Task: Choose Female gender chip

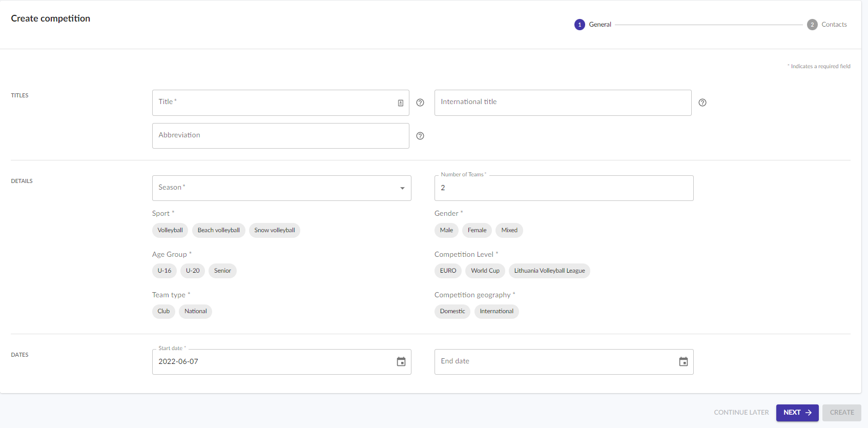Action: [x=477, y=230]
